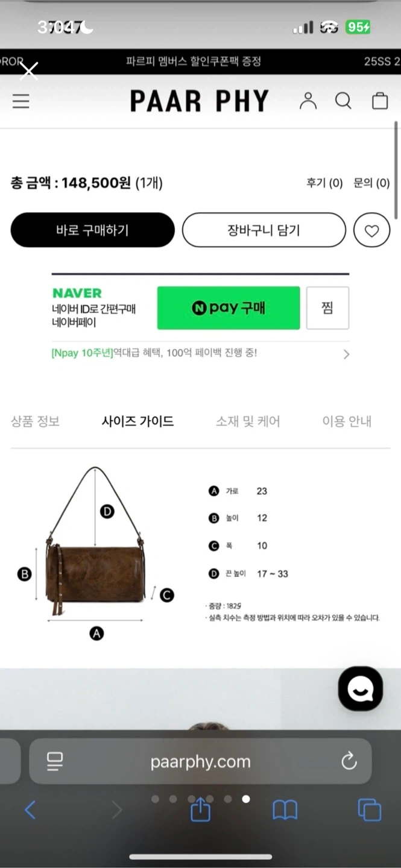Open the page reader options icon
Screen dimensions: 401x868
(55, 761)
